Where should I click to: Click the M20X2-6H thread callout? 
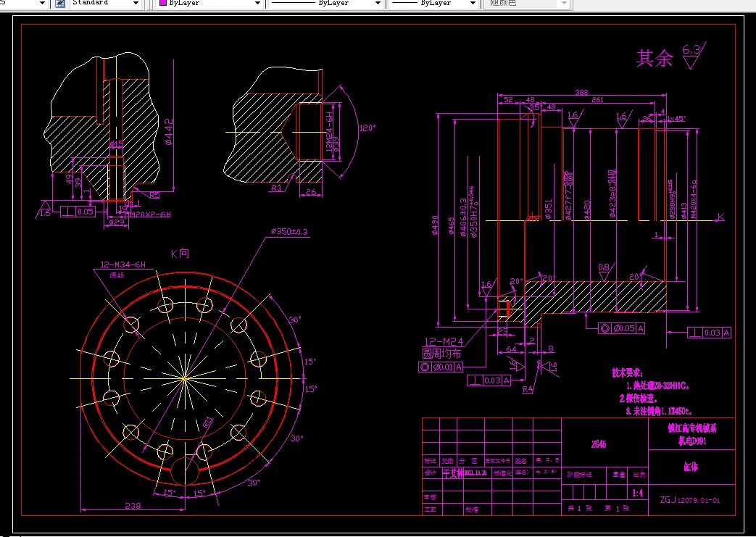[149, 214]
